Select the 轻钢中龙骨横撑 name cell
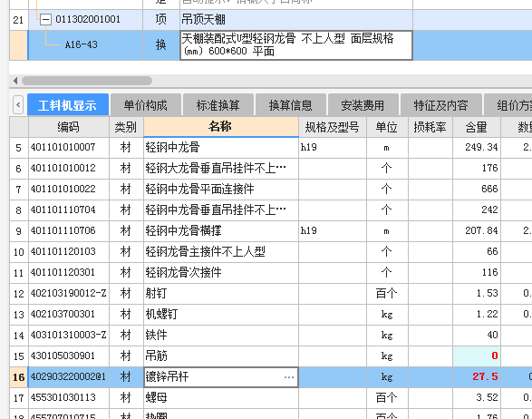The height and width of the screenshot is (419, 532). point(221,231)
